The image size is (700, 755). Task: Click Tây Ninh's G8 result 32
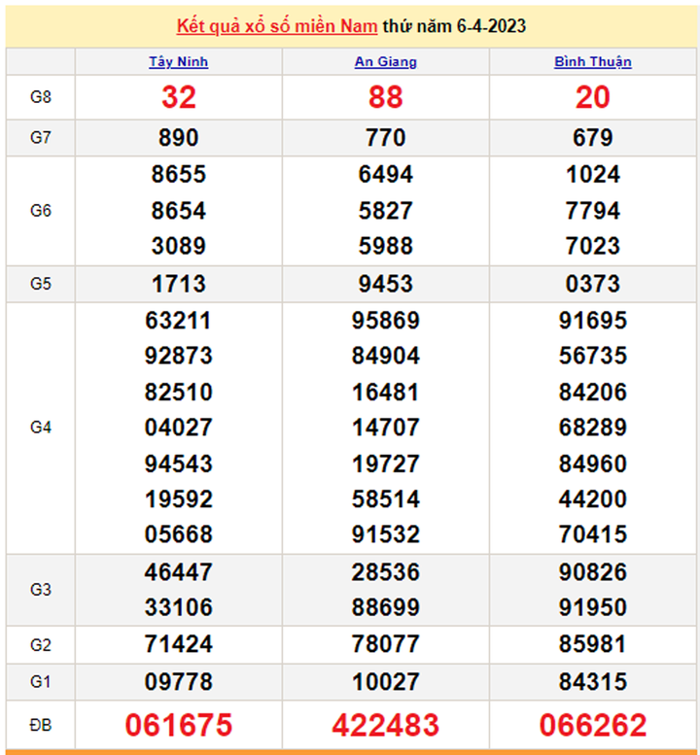tap(178, 97)
